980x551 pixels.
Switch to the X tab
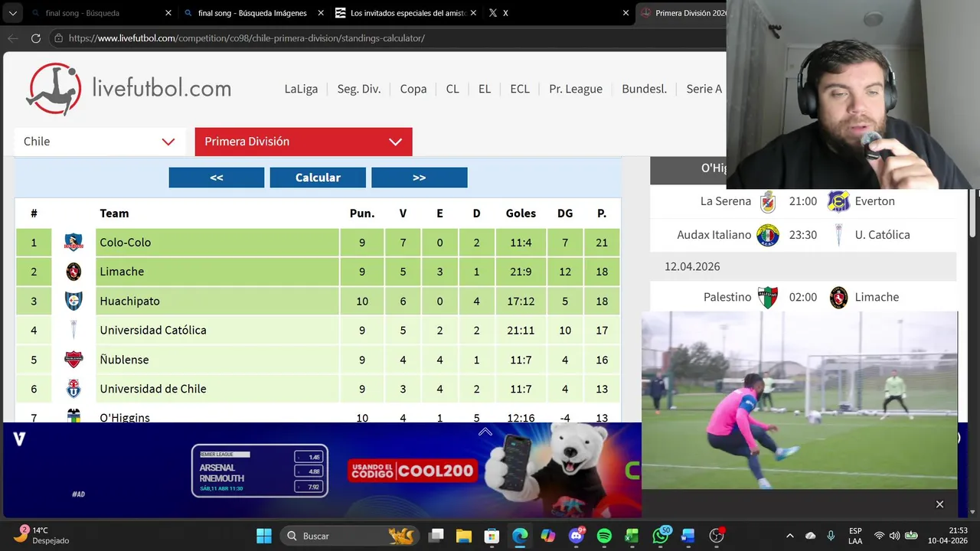coord(558,13)
